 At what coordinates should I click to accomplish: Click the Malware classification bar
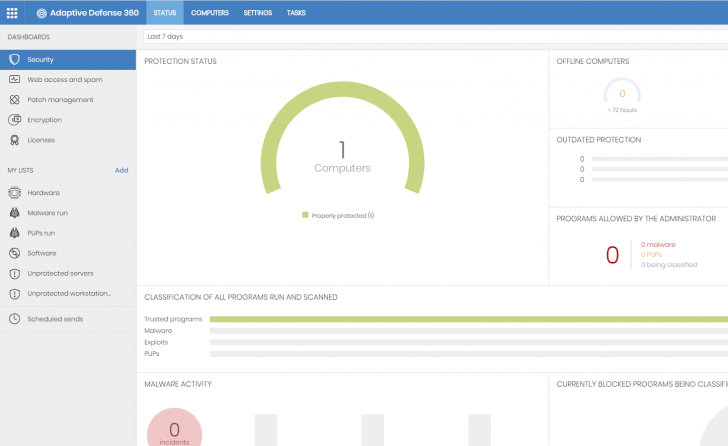468,331
